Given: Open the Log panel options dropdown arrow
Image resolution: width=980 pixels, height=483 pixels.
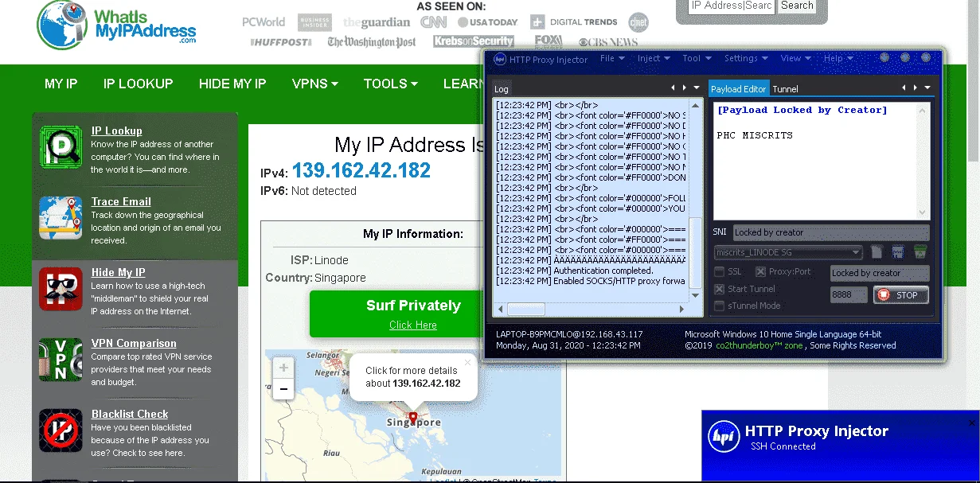Looking at the screenshot, I should 697,88.
